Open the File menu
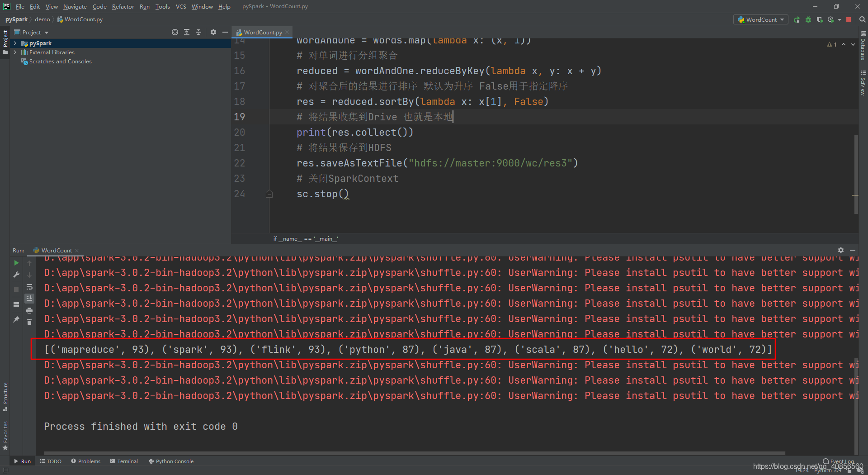The height and width of the screenshot is (475, 868). point(20,6)
